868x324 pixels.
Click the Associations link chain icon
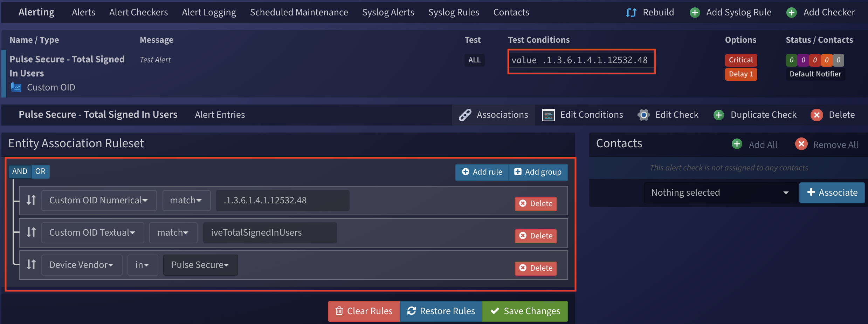pyautogui.click(x=465, y=115)
